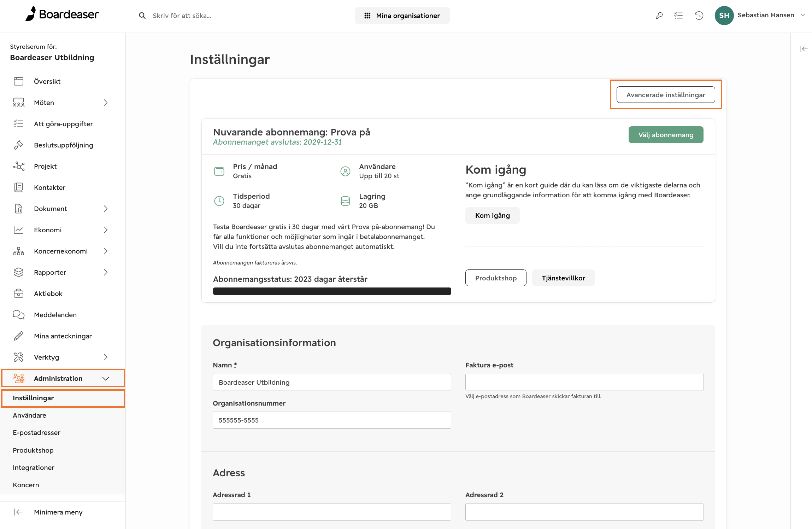Screen dimensions: 812x529
Task: Click the Möten people icon
Action: pyautogui.click(x=19, y=103)
